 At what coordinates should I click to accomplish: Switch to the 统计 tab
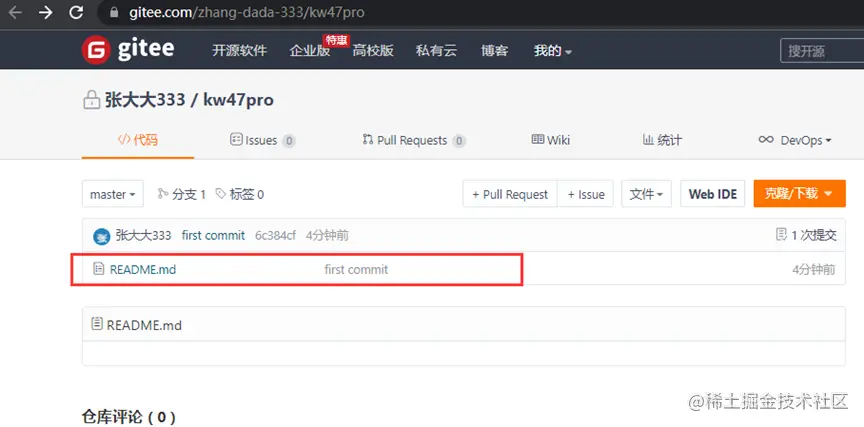click(x=662, y=140)
